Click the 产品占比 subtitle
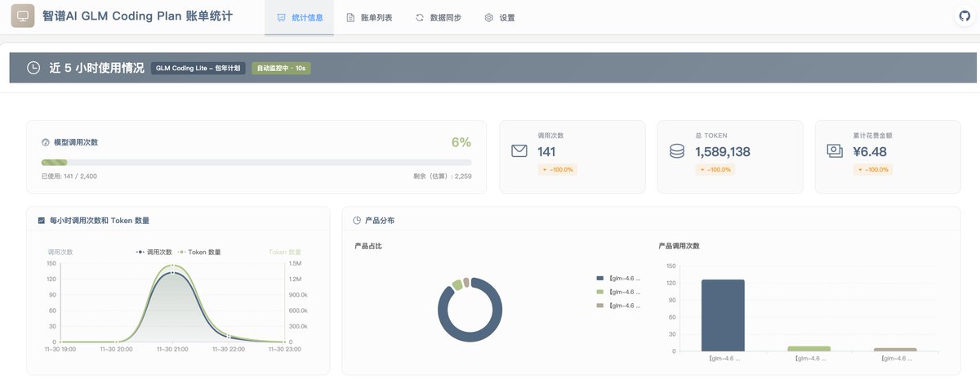 pyautogui.click(x=368, y=245)
